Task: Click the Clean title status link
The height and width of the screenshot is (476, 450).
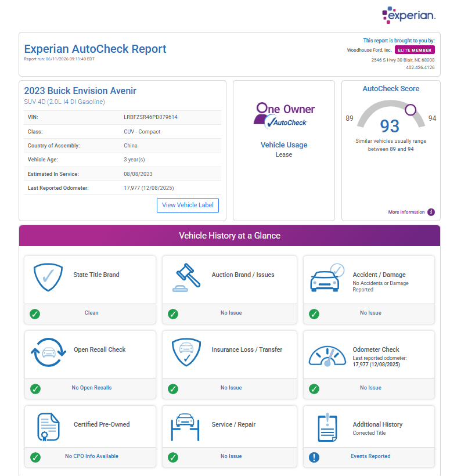Action: 91,313
